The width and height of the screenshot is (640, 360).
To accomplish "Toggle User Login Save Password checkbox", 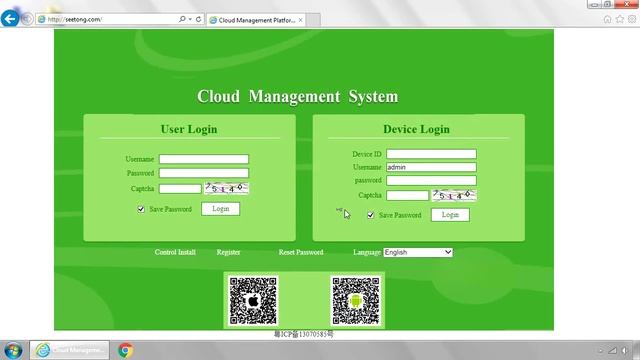I will pyautogui.click(x=141, y=209).
